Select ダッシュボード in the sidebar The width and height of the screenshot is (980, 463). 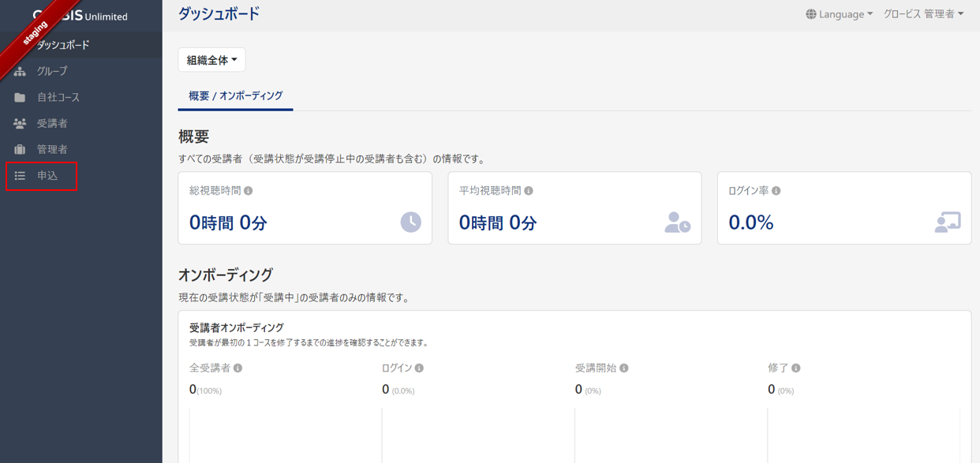80,45
